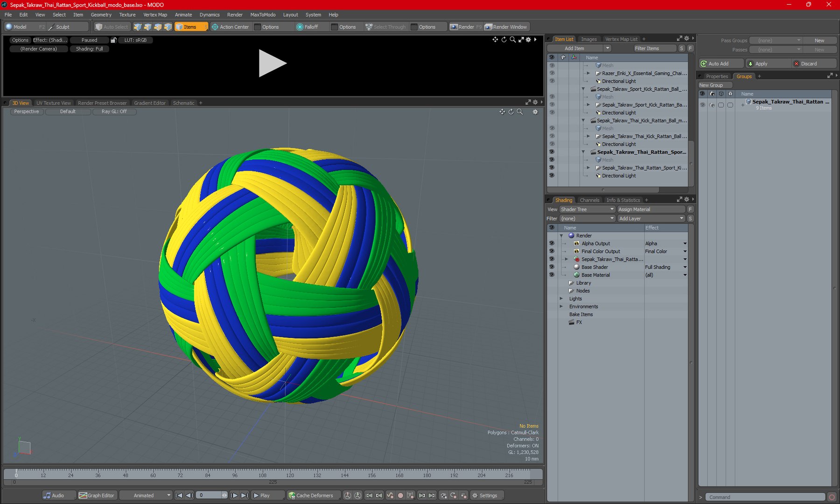The width and height of the screenshot is (840, 504).
Task: Click the 3D viewport zoom magnifier icon
Action: [x=520, y=112]
